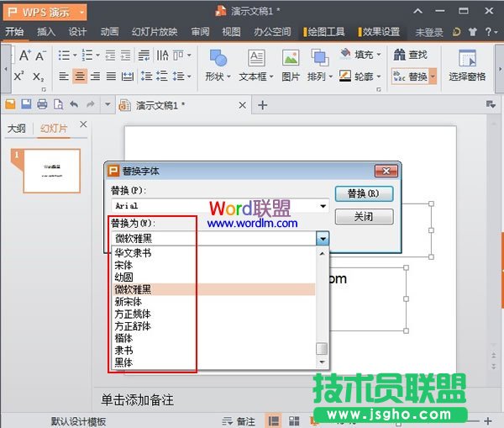The height and width of the screenshot is (428, 504).
Task: Switch to the 大纲 outline tab
Action: point(17,129)
